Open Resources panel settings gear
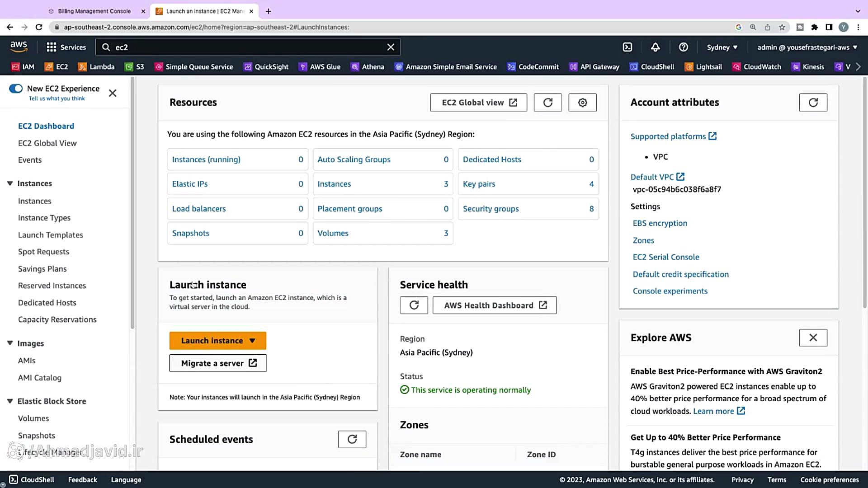 [582, 103]
